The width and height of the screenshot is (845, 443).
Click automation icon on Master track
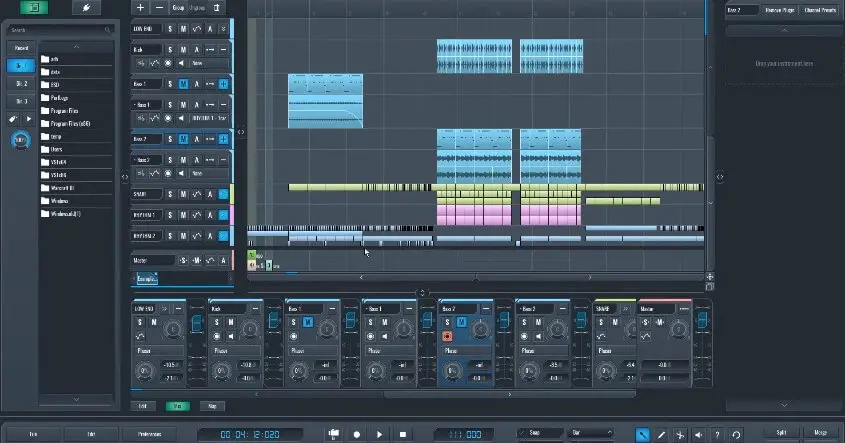[x=210, y=260]
